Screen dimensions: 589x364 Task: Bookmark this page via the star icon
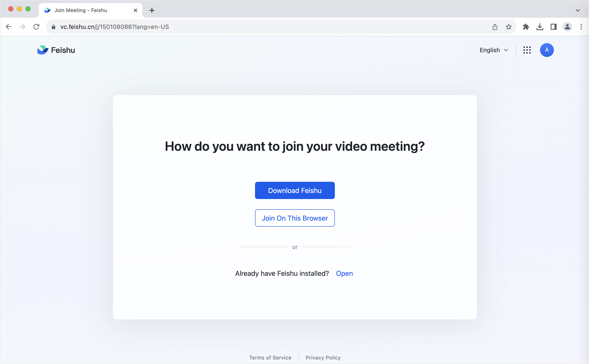(x=509, y=27)
